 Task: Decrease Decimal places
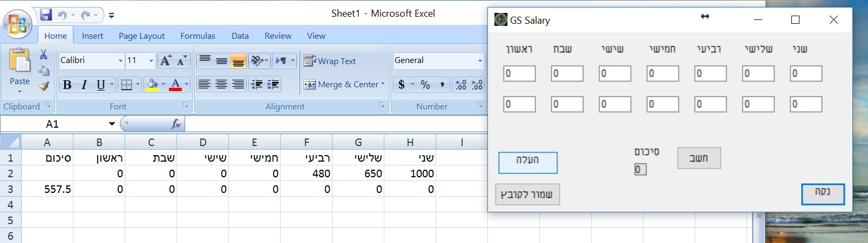click(x=477, y=85)
